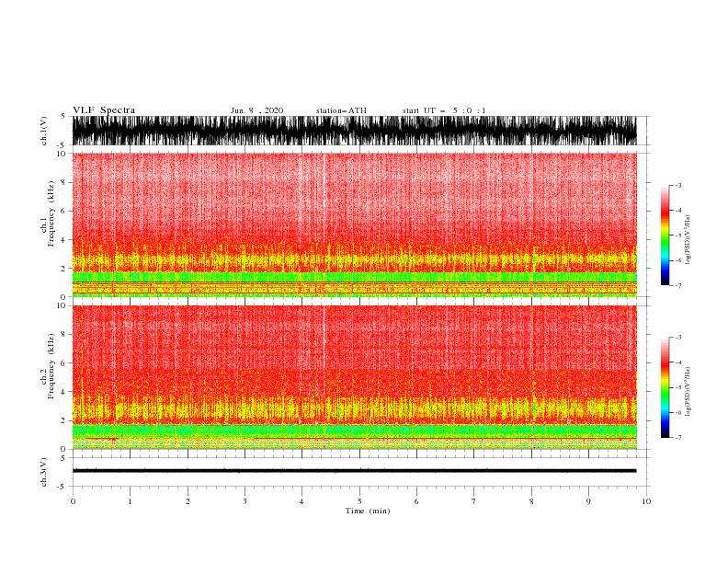Click the "VLF Spectra" plot title
This screenshot has height=563, width=728.
[104, 110]
